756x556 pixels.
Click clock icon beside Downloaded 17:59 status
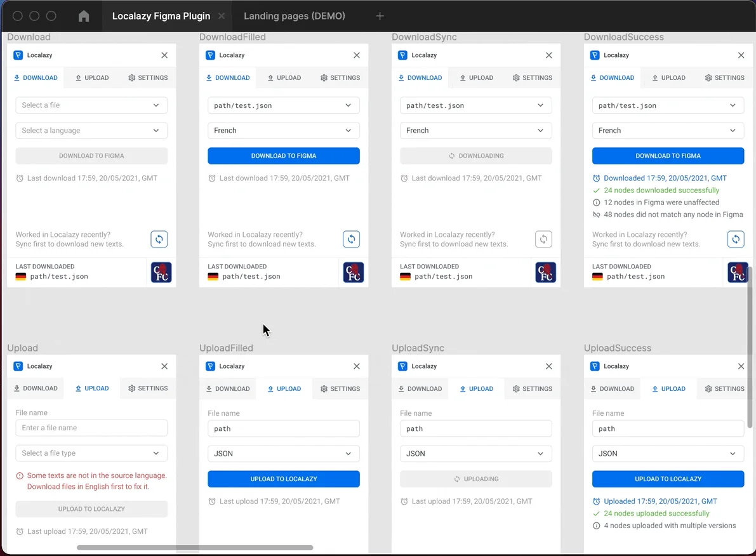click(597, 178)
